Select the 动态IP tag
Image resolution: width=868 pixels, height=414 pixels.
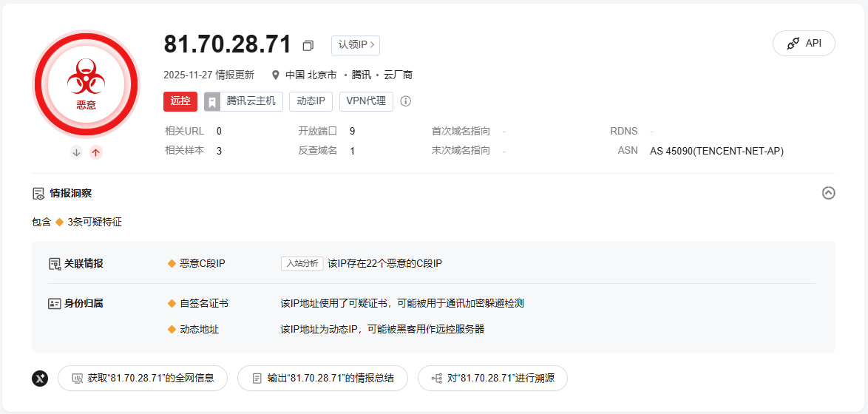point(311,101)
